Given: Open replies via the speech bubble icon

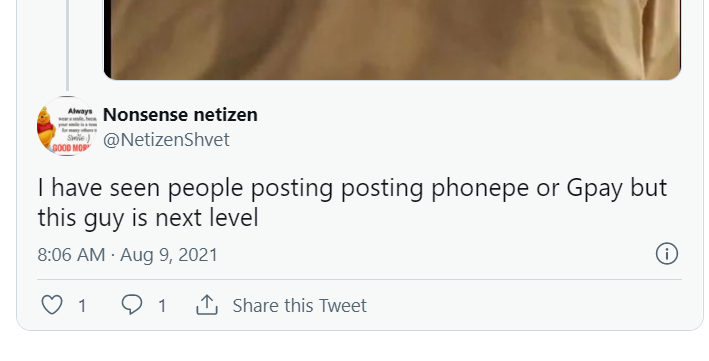Looking at the screenshot, I should click(132, 304).
